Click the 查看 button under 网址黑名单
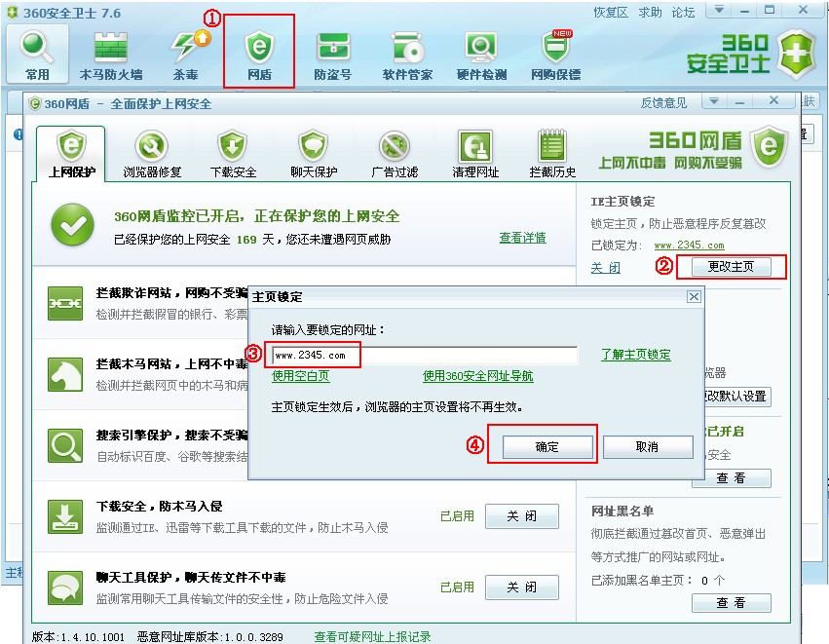Viewport: 829px width, 644px height. coord(732,603)
